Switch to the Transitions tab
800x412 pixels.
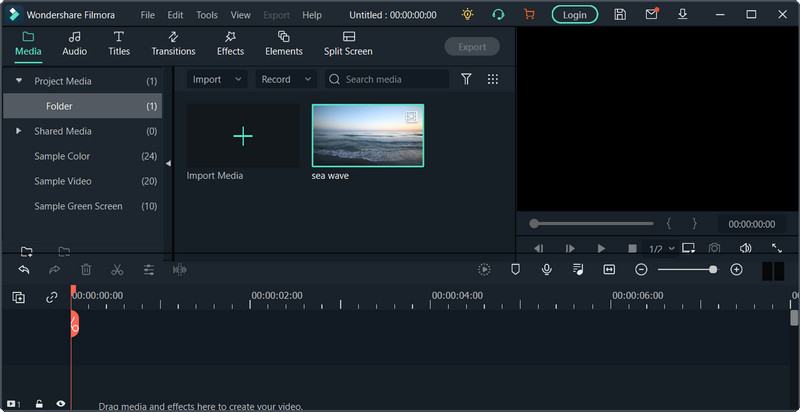(x=173, y=44)
